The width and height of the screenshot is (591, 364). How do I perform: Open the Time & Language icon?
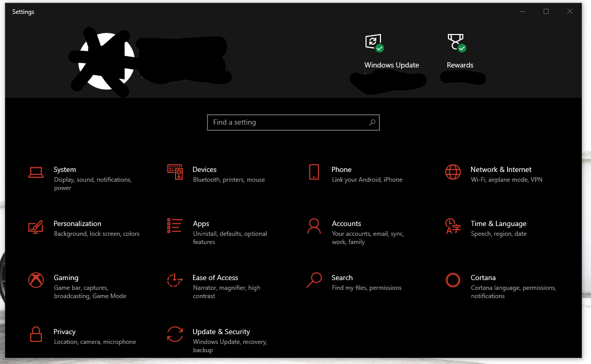click(453, 226)
